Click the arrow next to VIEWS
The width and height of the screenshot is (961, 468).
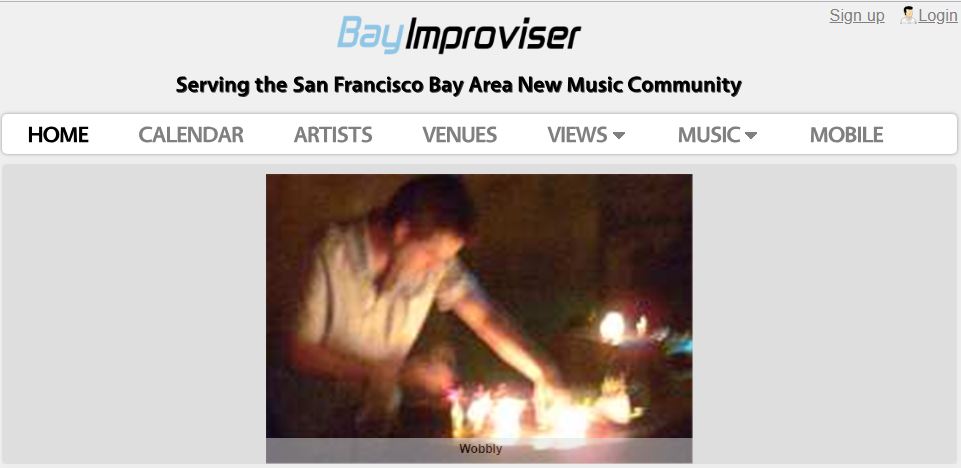pyautogui.click(x=619, y=135)
